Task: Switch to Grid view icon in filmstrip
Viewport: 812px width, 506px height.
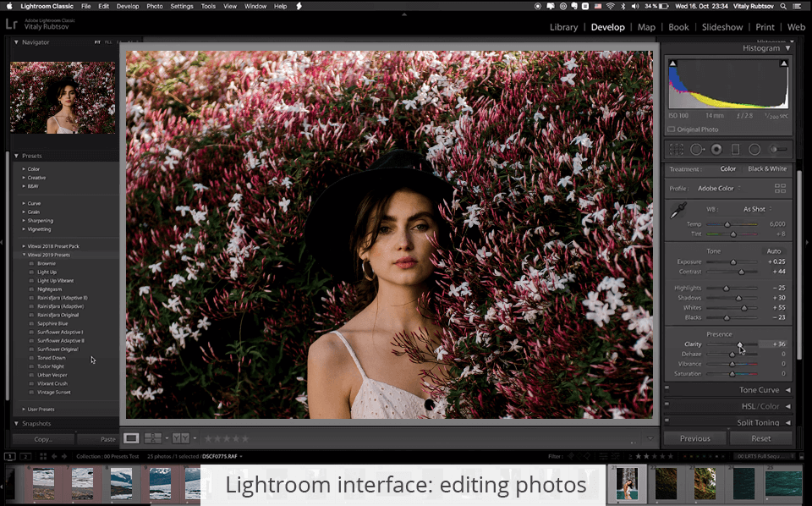Action: pyautogui.click(x=43, y=456)
